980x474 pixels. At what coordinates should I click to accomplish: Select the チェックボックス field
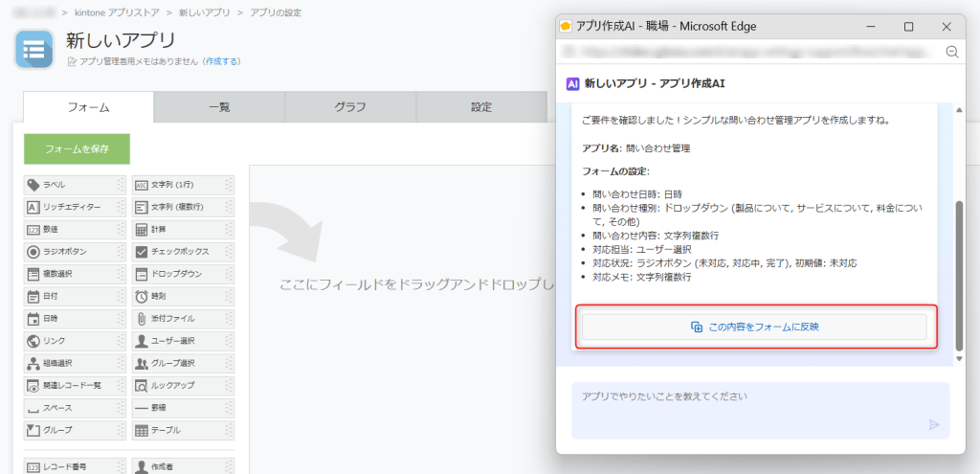183,252
